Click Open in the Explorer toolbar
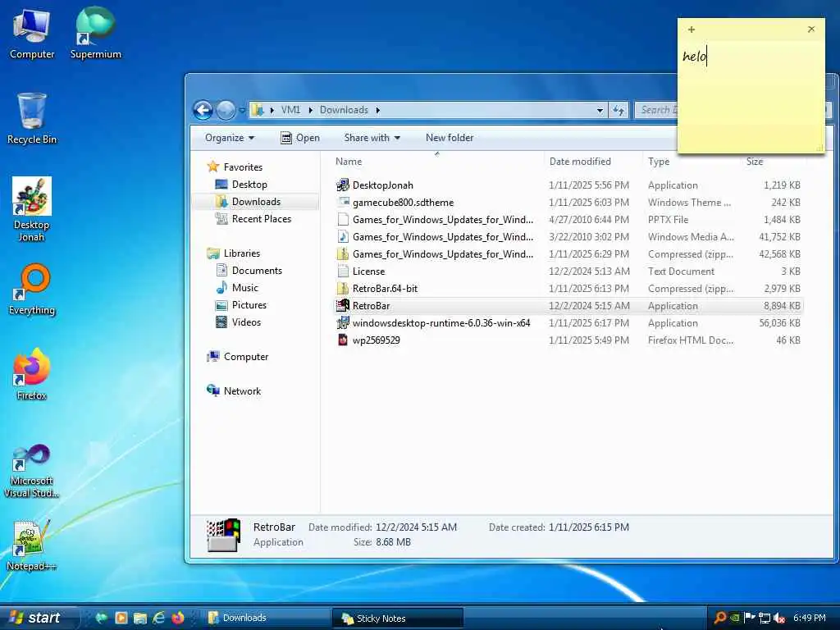 (x=300, y=138)
